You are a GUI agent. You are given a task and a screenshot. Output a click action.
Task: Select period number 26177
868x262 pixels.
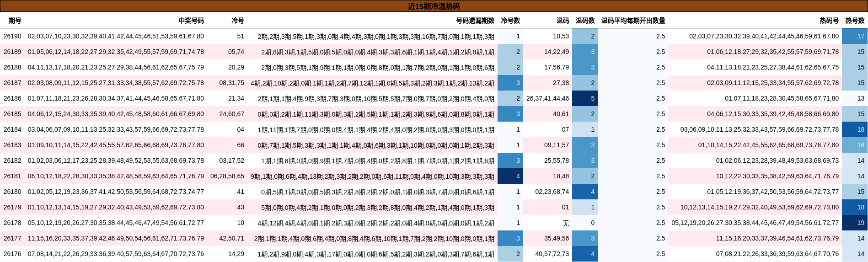(12, 238)
